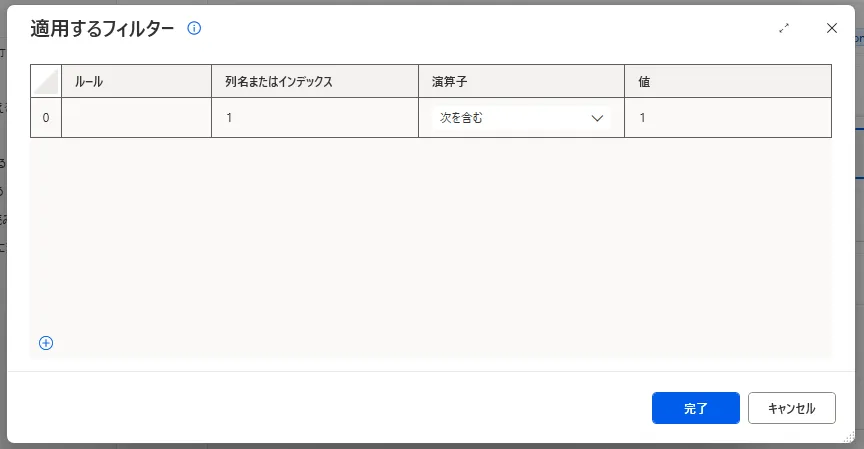Click the empty ルール cell in row 0
This screenshot has height=449, width=864.
point(136,118)
